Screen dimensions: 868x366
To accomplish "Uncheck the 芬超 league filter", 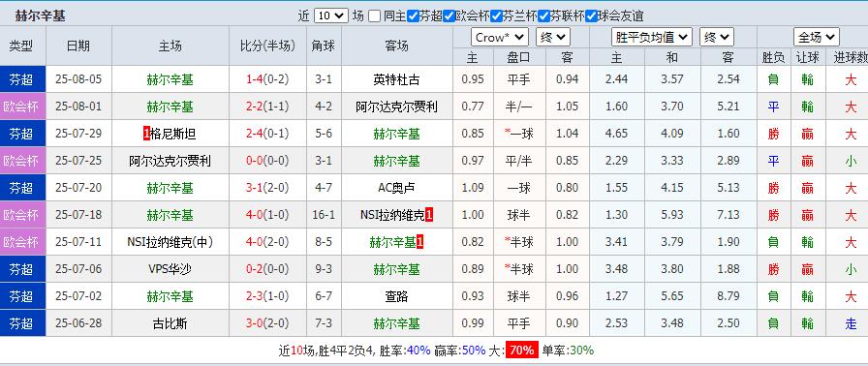I will point(413,16).
